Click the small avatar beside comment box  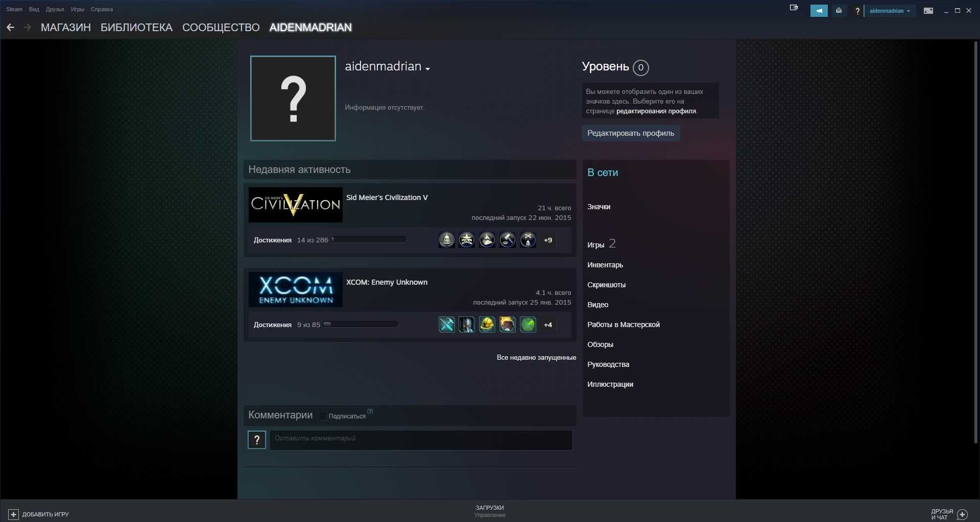point(257,440)
